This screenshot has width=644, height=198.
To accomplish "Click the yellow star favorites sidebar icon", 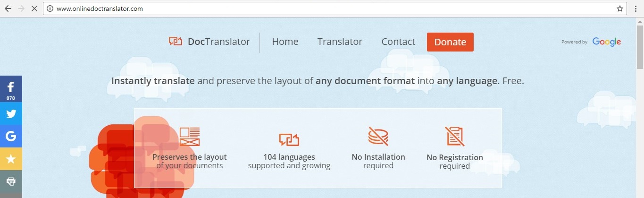I will click(x=11, y=159).
